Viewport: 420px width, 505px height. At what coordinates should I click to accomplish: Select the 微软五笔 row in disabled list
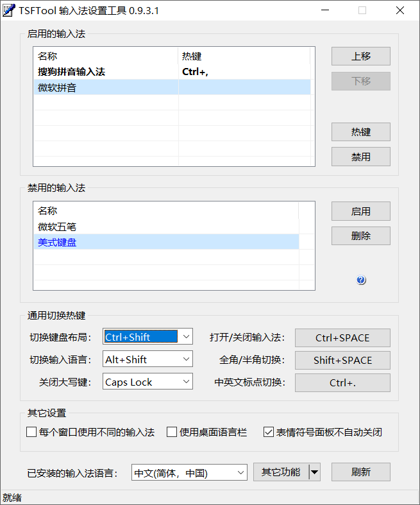click(x=166, y=227)
